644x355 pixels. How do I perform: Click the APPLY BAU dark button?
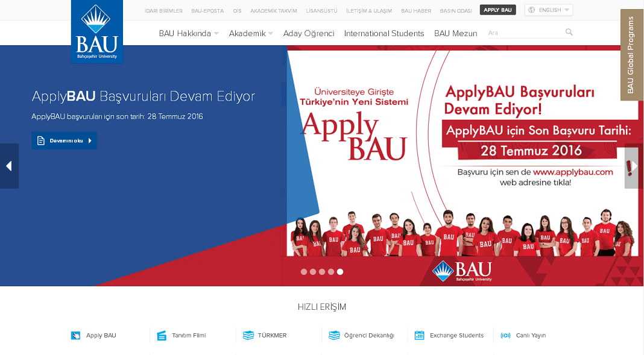[498, 10]
